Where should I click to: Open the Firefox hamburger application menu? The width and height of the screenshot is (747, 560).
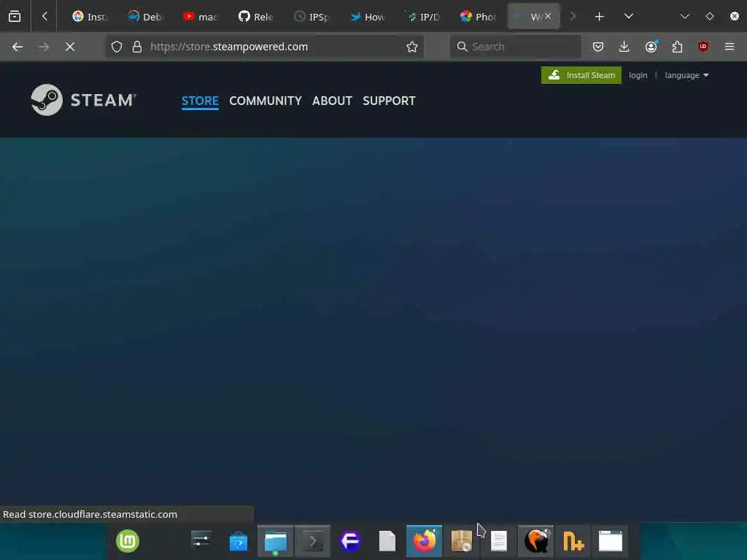[x=729, y=47]
